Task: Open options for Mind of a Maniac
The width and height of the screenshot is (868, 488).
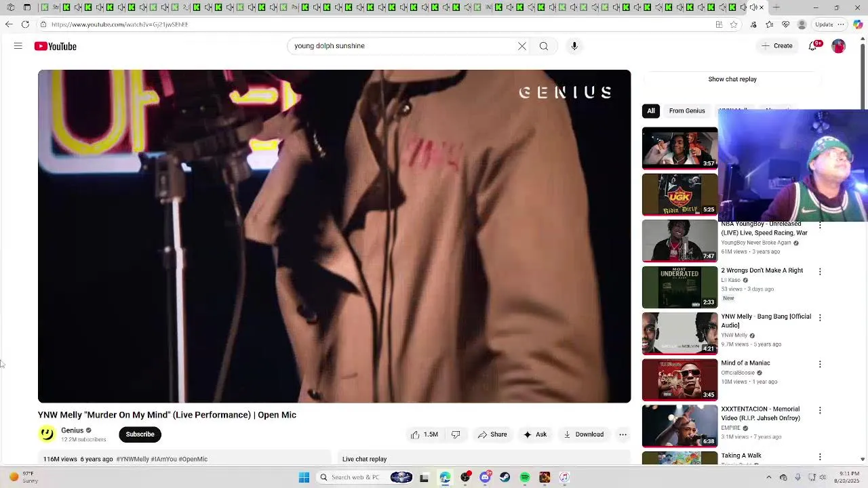Action: point(820,364)
